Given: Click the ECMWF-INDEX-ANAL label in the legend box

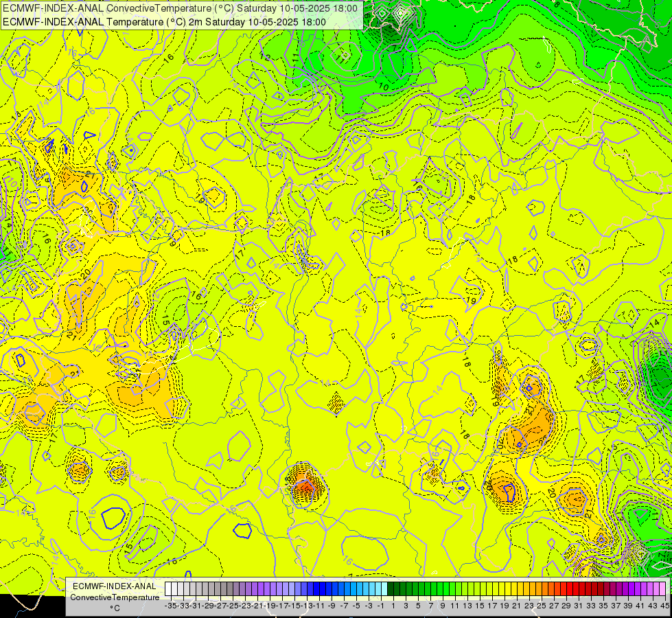Looking at the screenshot, I should click(x=115, y=586).
